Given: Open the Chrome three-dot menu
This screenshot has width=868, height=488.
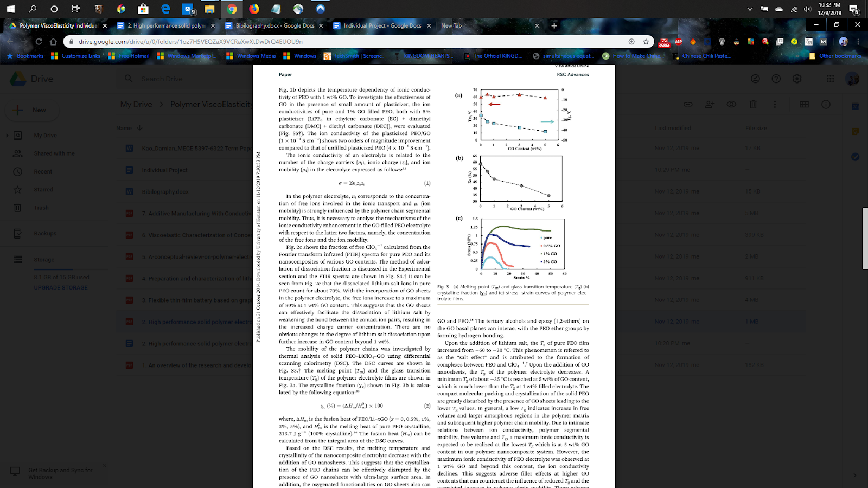Looking at the screenshot, I should click(858, 41).
